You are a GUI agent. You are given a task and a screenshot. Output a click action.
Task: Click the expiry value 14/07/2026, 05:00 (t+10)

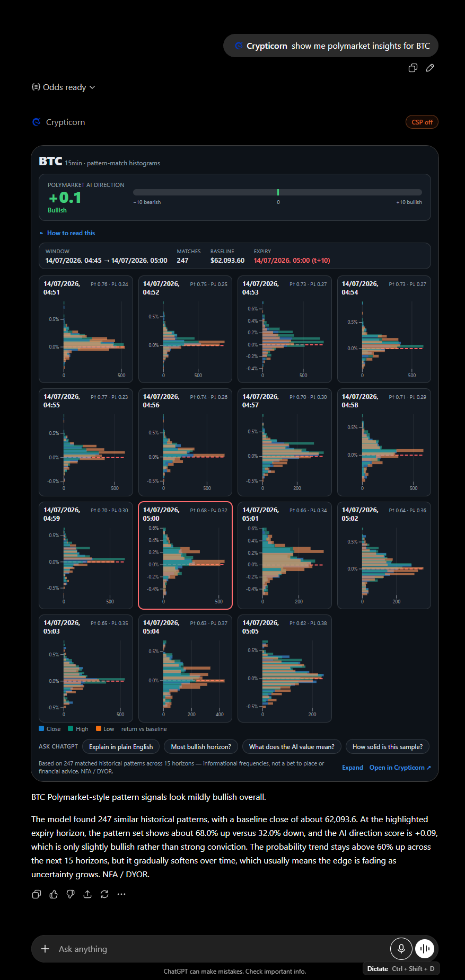tap(292, 261)
